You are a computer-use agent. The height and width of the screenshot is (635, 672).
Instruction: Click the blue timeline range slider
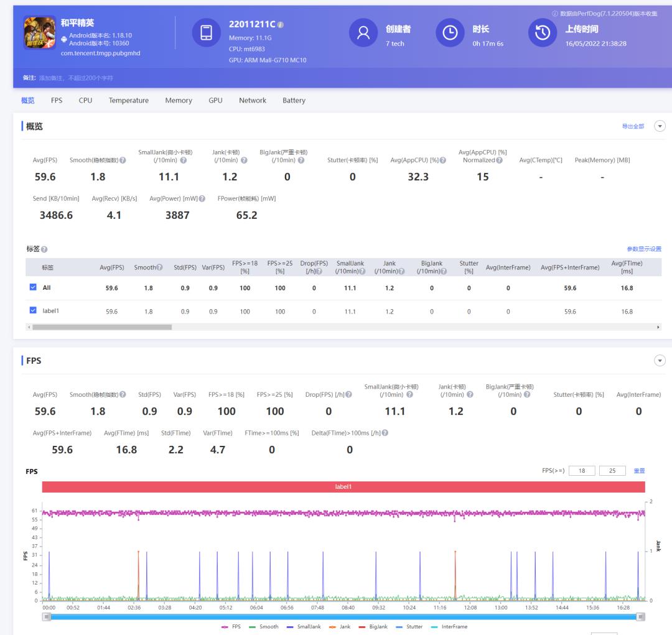tap(343, 616)
